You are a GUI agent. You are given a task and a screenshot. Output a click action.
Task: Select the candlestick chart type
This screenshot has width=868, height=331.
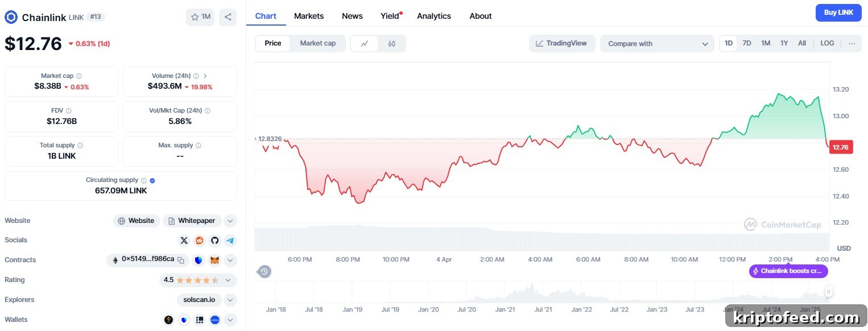392,43
